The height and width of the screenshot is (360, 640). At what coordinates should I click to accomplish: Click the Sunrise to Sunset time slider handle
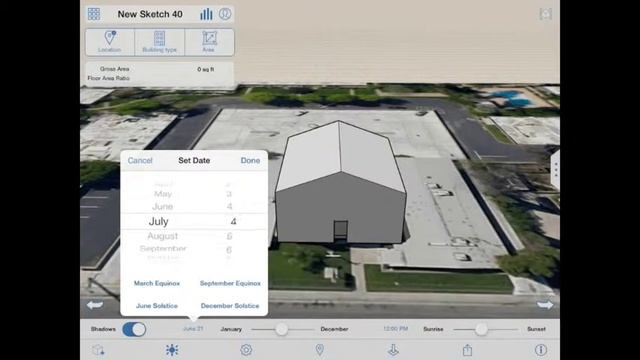481,329
